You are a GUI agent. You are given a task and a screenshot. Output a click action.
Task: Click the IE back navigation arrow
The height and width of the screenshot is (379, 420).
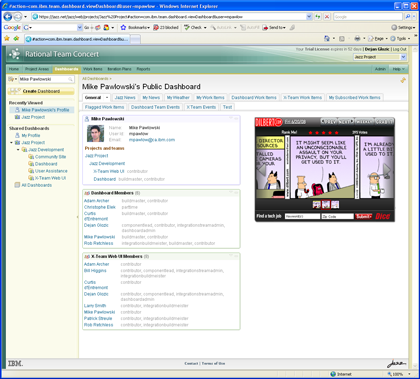7,16
